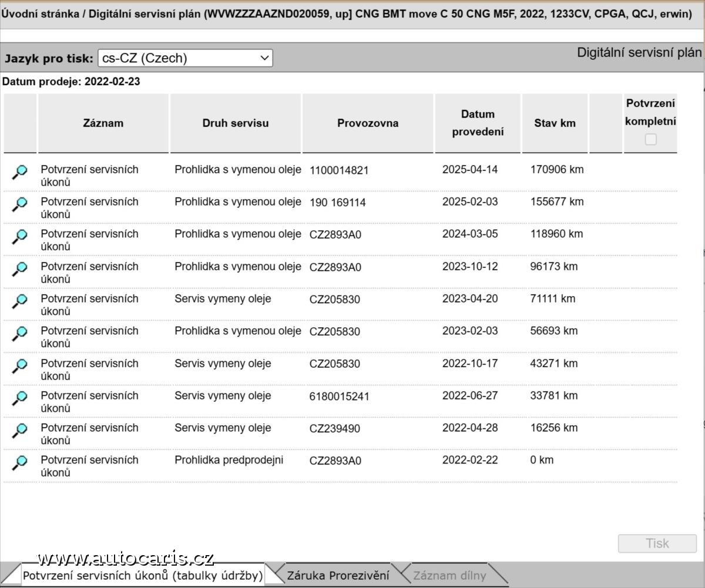The image size is (705, 588).
Task: Click the date 2022-02-22
Action: click(x=470, y=460)
